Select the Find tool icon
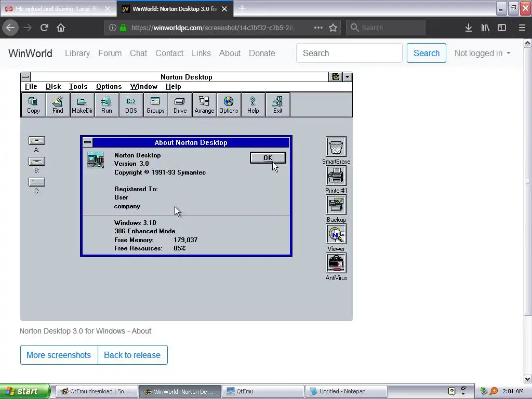The width and height of the screenshot is (532, 399). pyautogui.click(x=58, y=105)
